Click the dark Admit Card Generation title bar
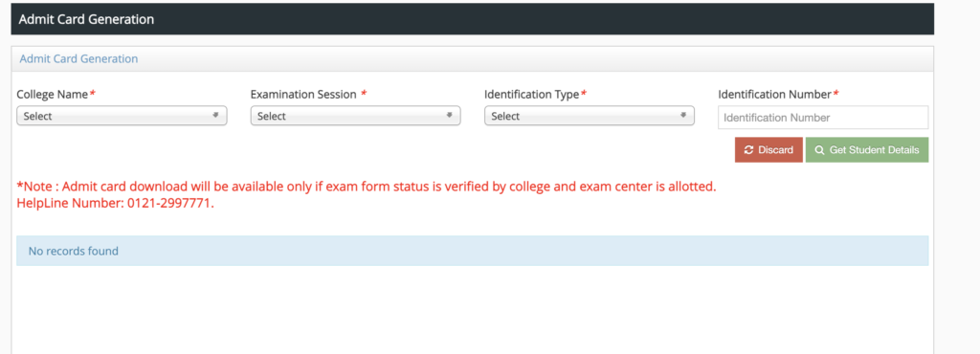The image size is (980, 354). point(473,19)
